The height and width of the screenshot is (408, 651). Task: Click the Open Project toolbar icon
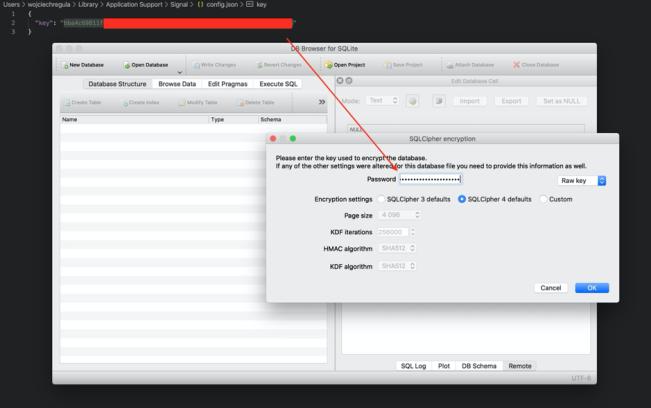point(345,65)
